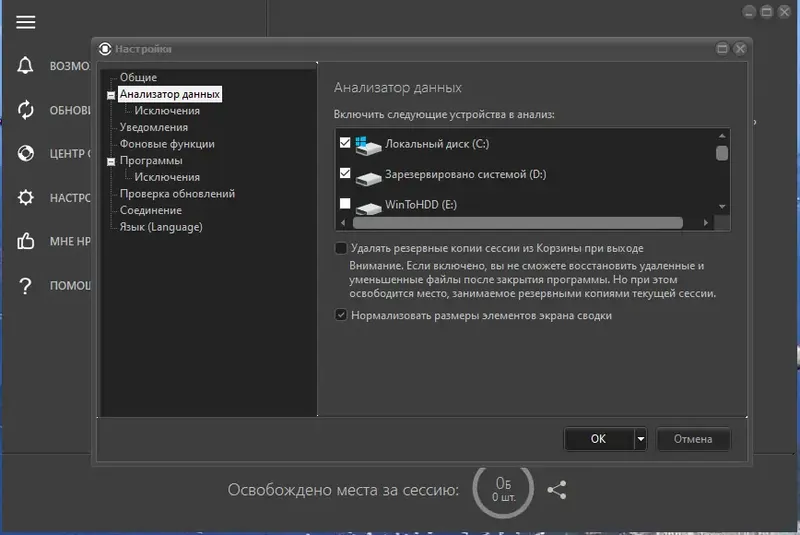Click the question mark help icon
This screenshot has width=800, height=535.
[25, 286]
